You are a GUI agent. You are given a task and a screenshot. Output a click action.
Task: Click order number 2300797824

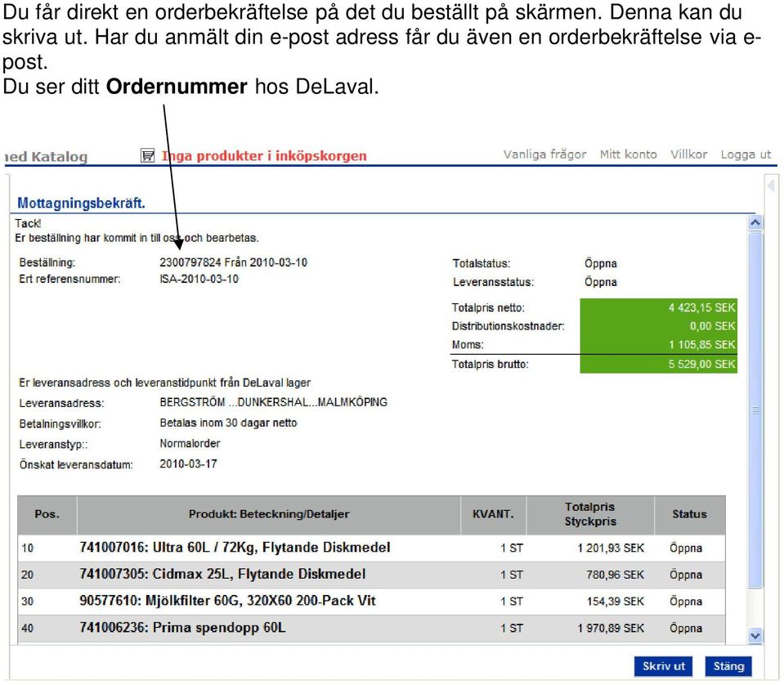click(190, 262)
